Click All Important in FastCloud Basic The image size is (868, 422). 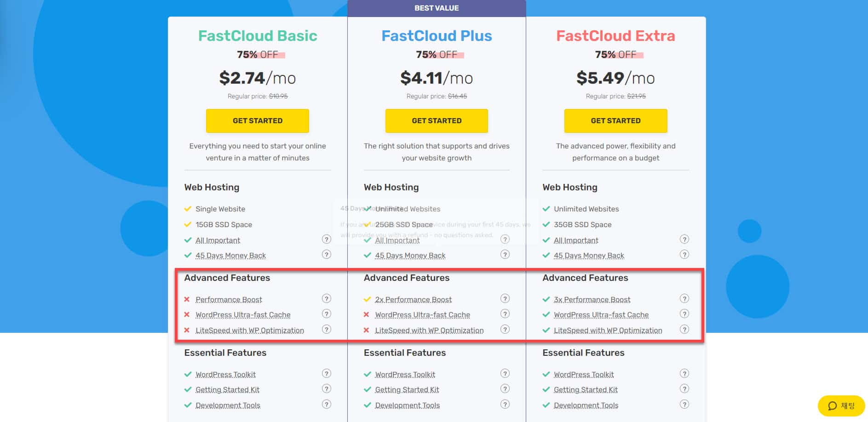218,240
